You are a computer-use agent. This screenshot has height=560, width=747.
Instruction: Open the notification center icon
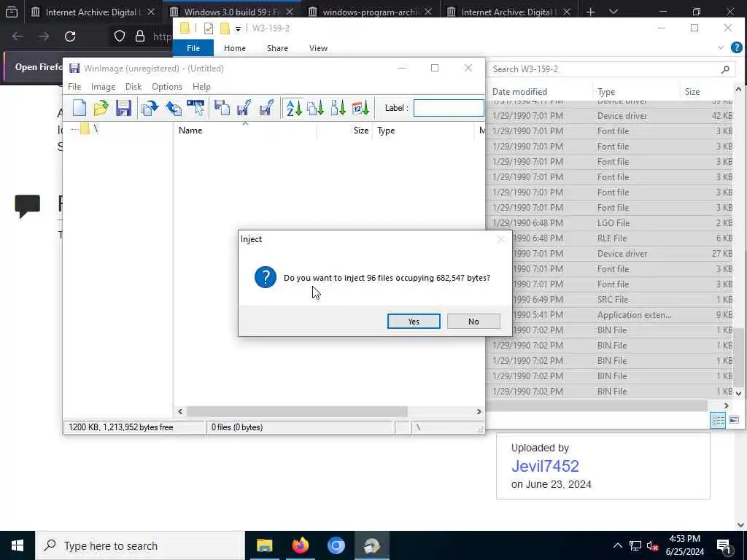point(724,545)
